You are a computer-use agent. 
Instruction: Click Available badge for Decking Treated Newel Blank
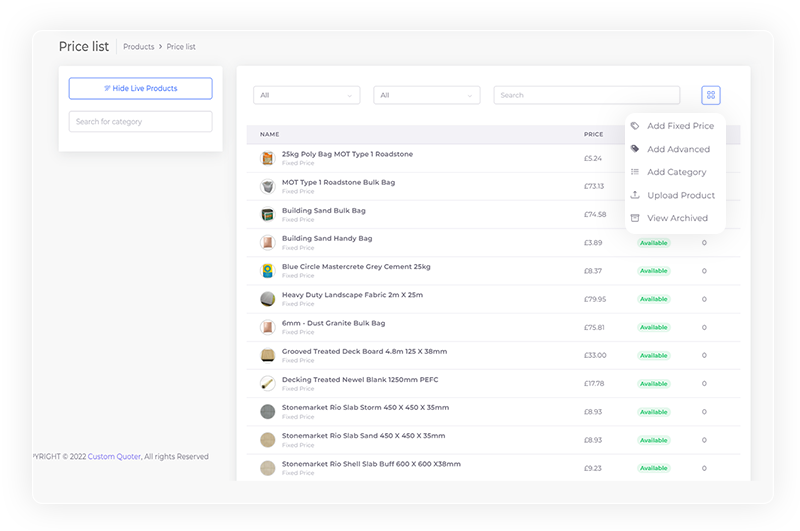(x=654, y=384)
